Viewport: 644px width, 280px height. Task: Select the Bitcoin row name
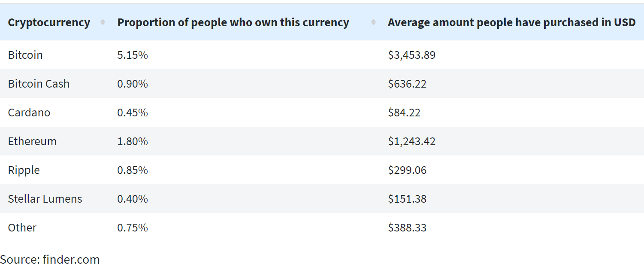25,55
